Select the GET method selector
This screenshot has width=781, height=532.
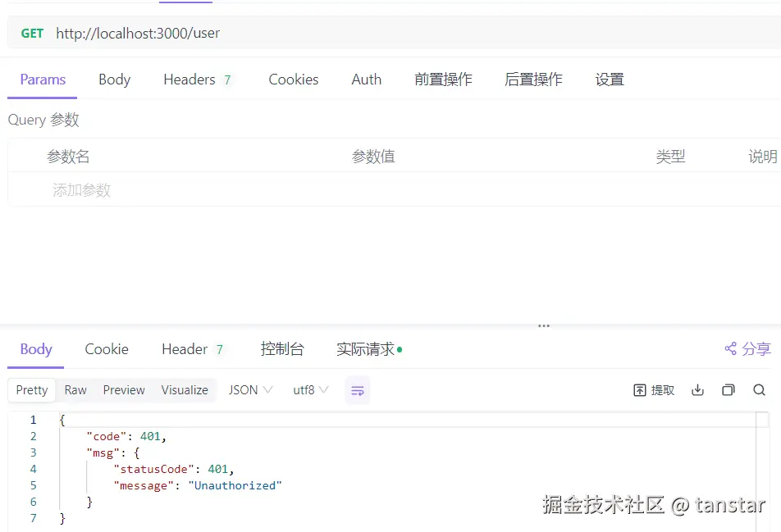[x=32, y=34]
